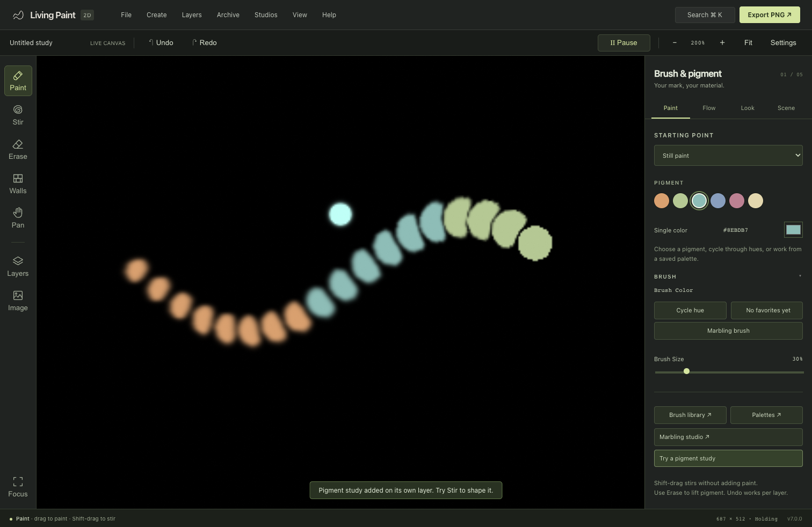The width and height of the screenshot is (812, 527).
Task: Open the File menu
Action: [x=126, y=15]
